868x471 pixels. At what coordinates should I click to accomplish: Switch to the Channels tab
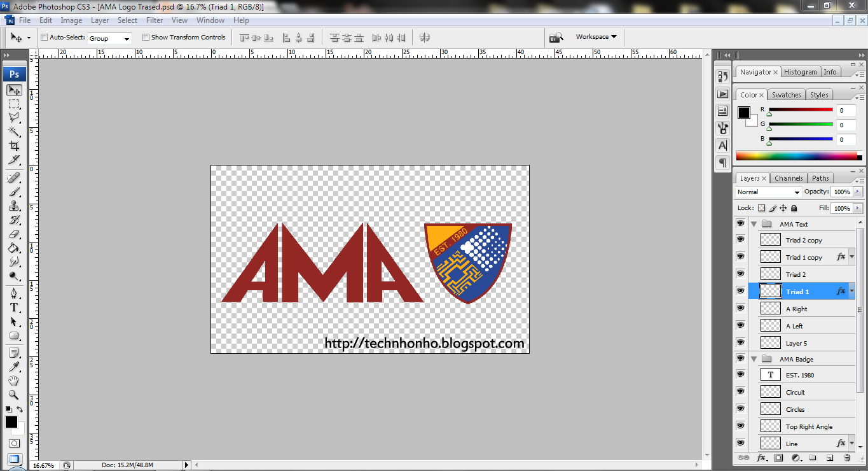(789, 178)
